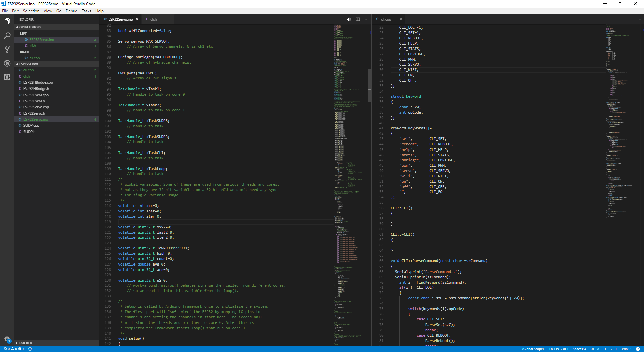Click the editor's vertical scrollbar
The height and width of the screenshot is (352, 644).
pos(370,85)
